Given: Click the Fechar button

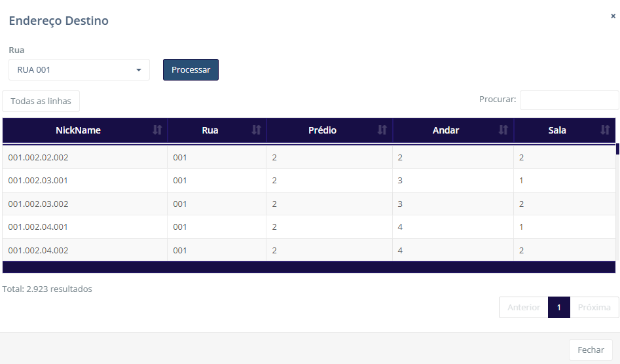Looking at the screenshot, I should 591,350.
